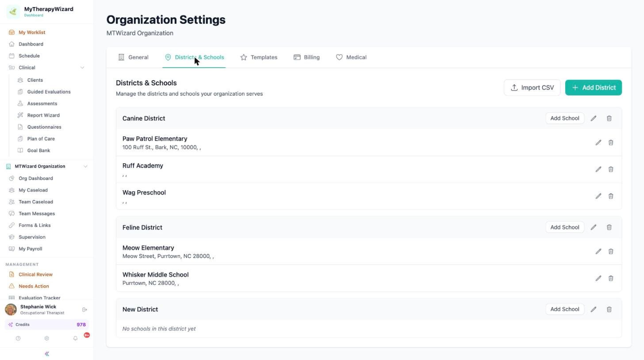
Task: Delete Wag Preschool entry
Action: pyautogui.click(x=611, y=196)
